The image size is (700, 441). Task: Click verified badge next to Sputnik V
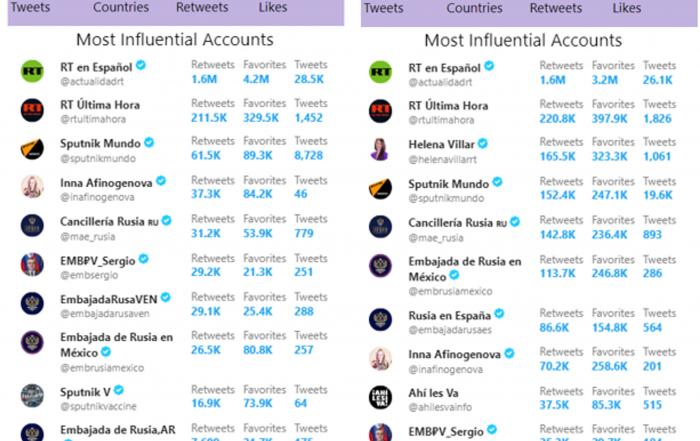click(x=119, y=390)
